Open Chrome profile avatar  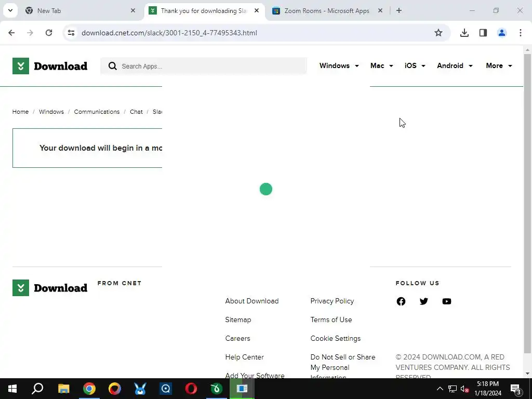(x=502, y=33)
